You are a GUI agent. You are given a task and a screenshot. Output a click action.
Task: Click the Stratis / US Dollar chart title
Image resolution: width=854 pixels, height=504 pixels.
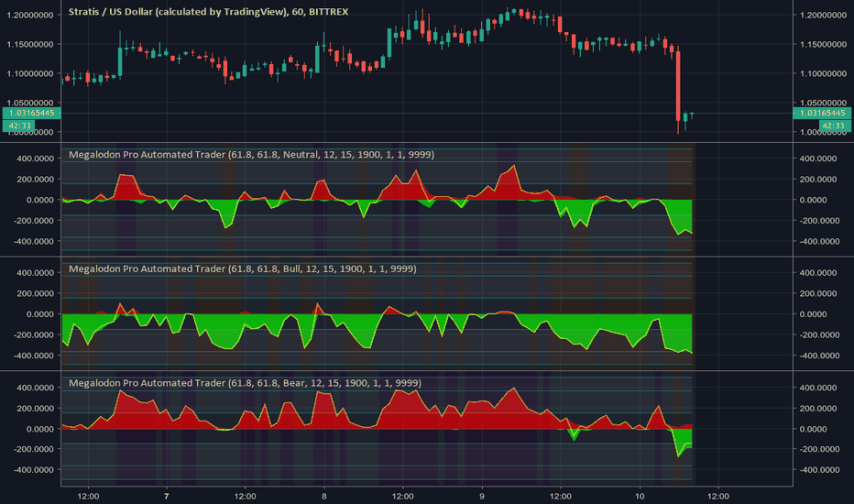point(209,11)
